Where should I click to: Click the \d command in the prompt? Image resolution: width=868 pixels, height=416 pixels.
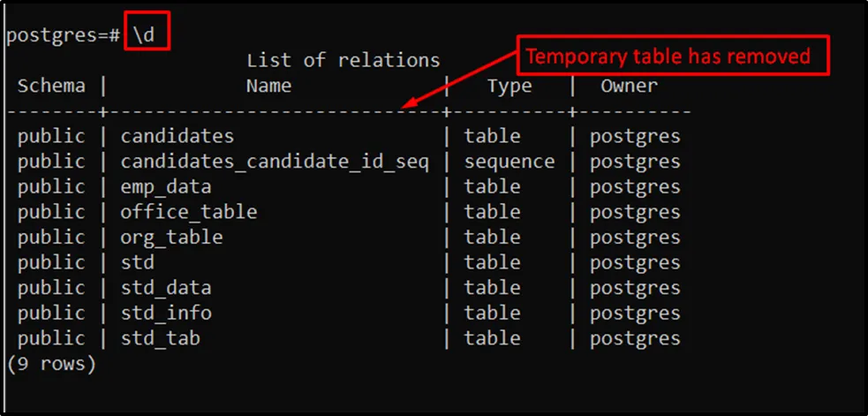[146, 36]
